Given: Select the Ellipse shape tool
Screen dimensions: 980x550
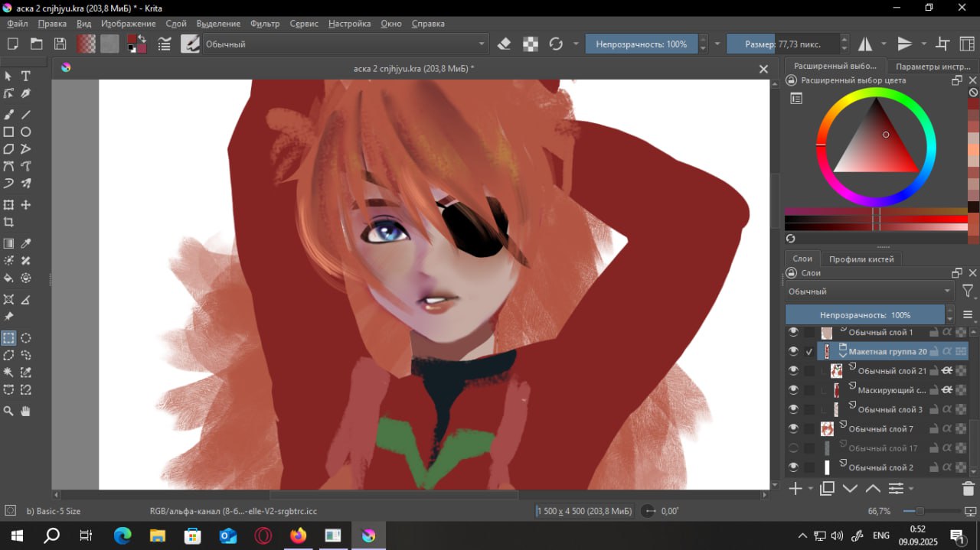Looking at the screenshot, I should [25, 132].
